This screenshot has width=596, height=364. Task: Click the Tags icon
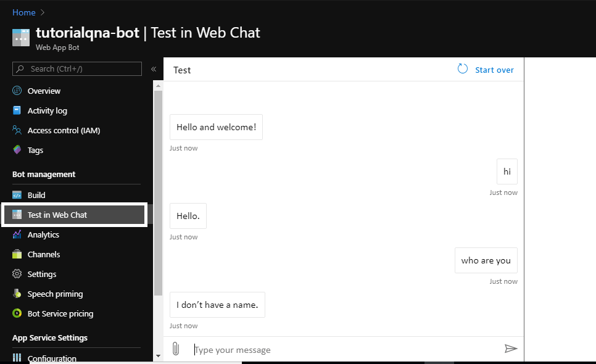[17, 150]
